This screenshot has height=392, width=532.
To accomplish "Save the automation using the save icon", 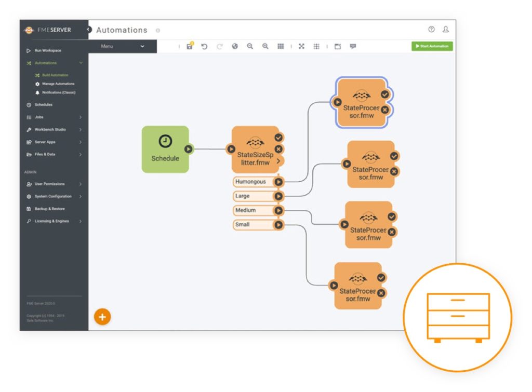I will click(189, 47).
